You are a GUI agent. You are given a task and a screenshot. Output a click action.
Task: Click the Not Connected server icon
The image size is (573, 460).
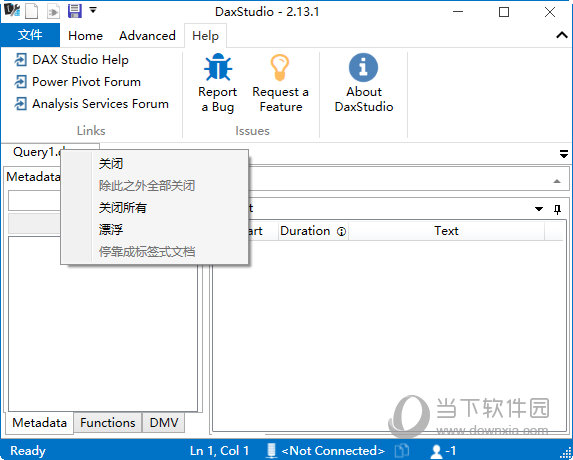pyautogui.click(x=271, y=451)
